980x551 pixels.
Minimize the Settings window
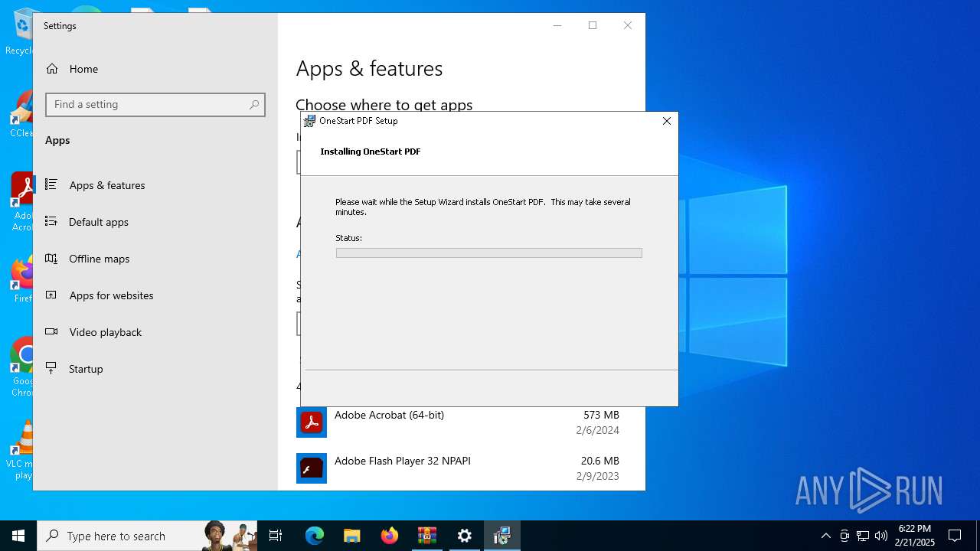click(x=557, y=25)
